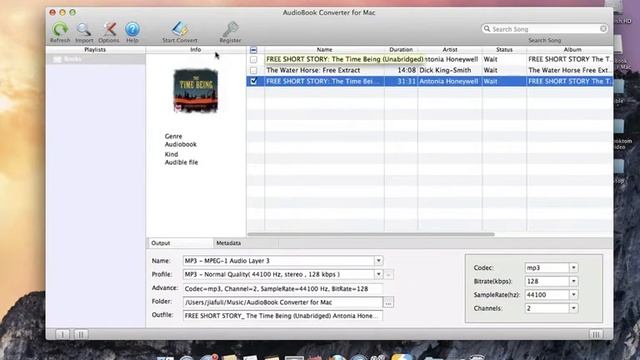Viewport: 640px width, 360px height.
Task: Click the small button beside the Profile dropdown
Action: 389,275
